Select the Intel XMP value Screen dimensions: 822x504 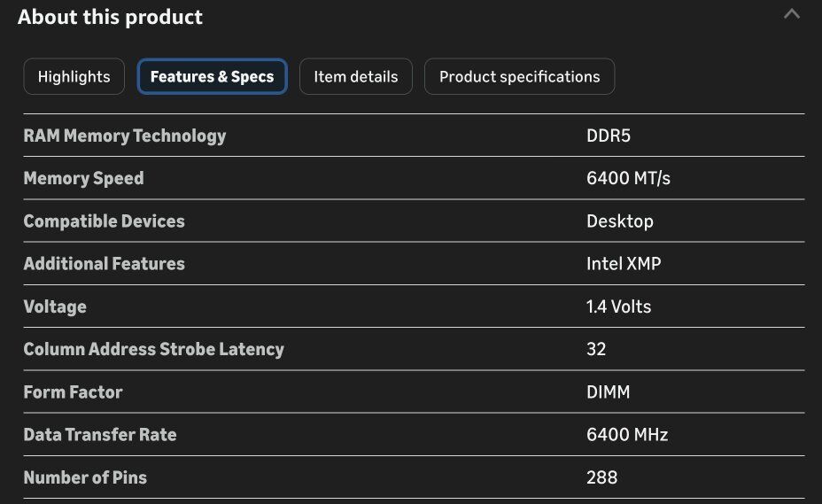coord(624,263)
